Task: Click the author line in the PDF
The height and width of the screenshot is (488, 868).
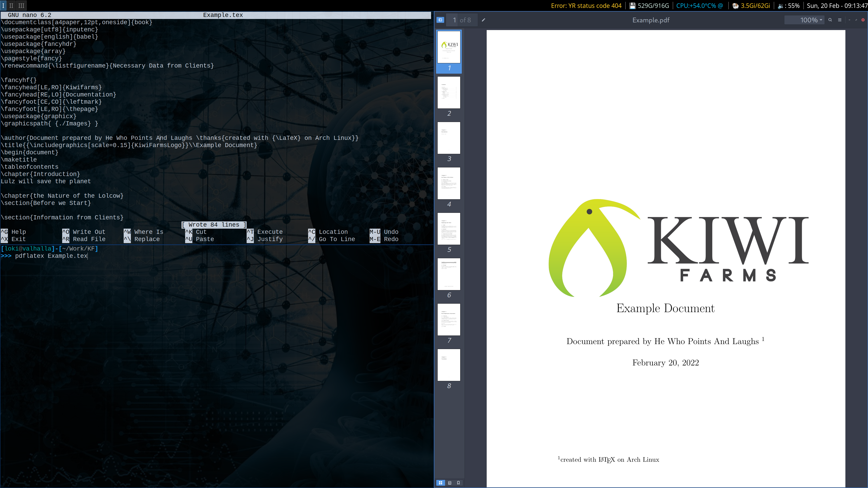Action: [665, 341]
